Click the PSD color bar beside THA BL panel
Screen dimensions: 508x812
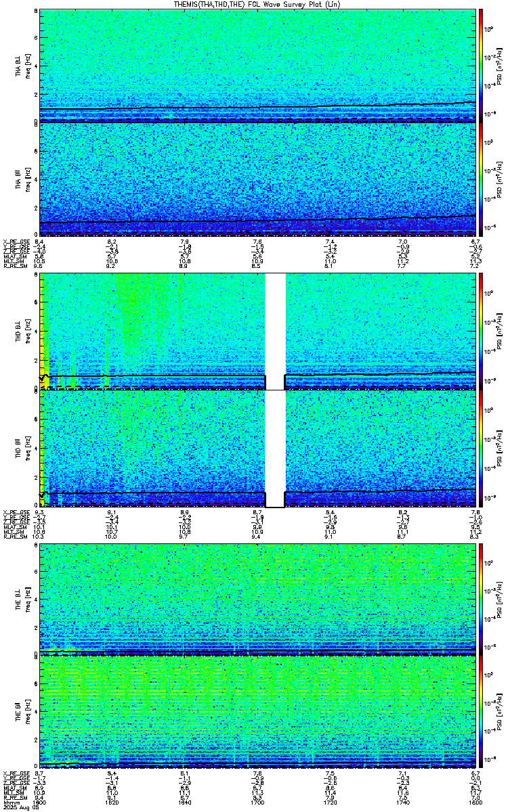pos(481,66)
